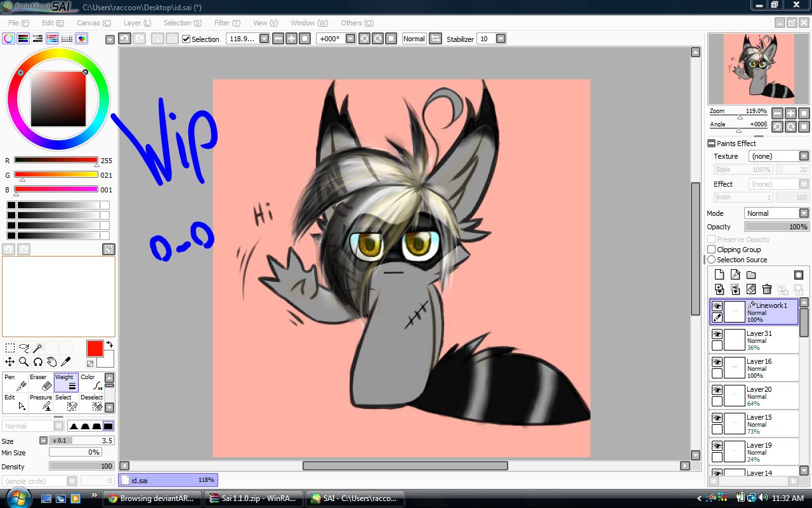Show the color wheel panel
The image size is (812, 508).
[9, 39]
